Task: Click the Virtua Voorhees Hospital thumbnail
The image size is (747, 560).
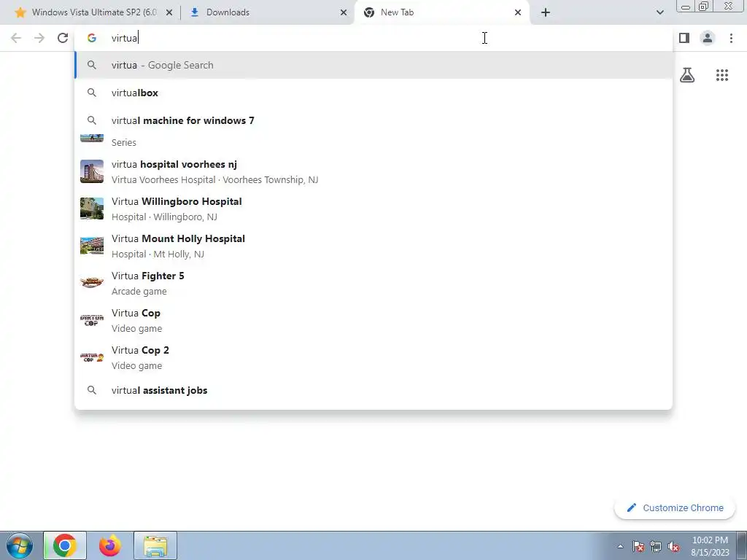Action: [92, 171]
